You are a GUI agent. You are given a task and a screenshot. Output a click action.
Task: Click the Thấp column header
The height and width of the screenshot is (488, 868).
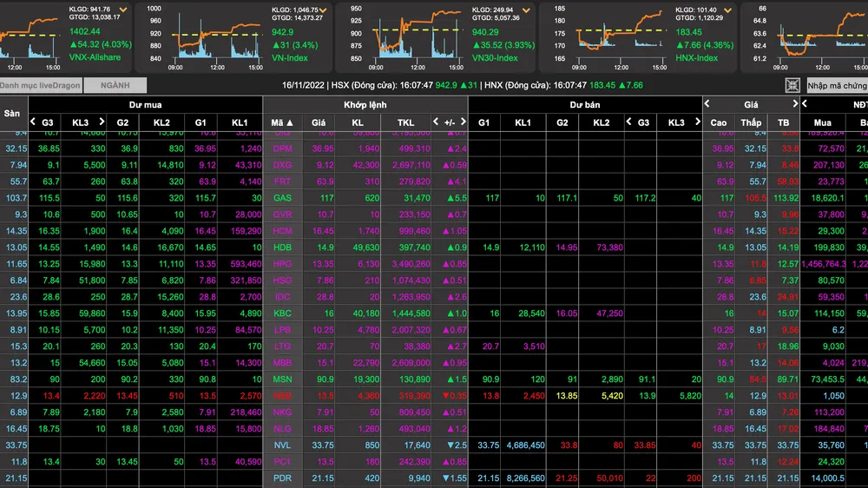(751, 122)
